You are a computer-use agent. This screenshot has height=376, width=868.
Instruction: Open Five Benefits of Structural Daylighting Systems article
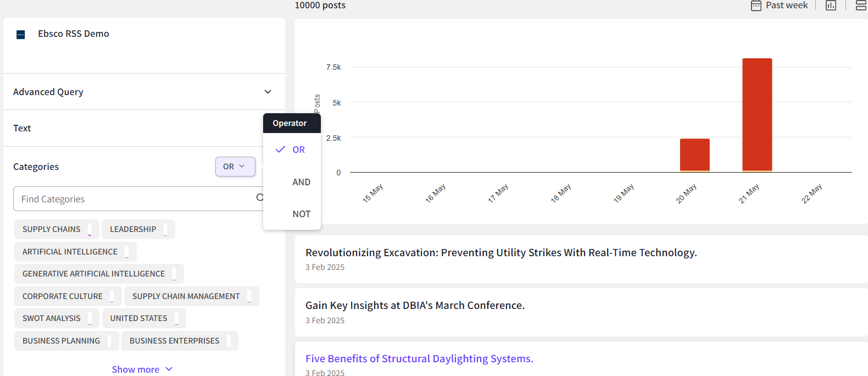(419, 358)
